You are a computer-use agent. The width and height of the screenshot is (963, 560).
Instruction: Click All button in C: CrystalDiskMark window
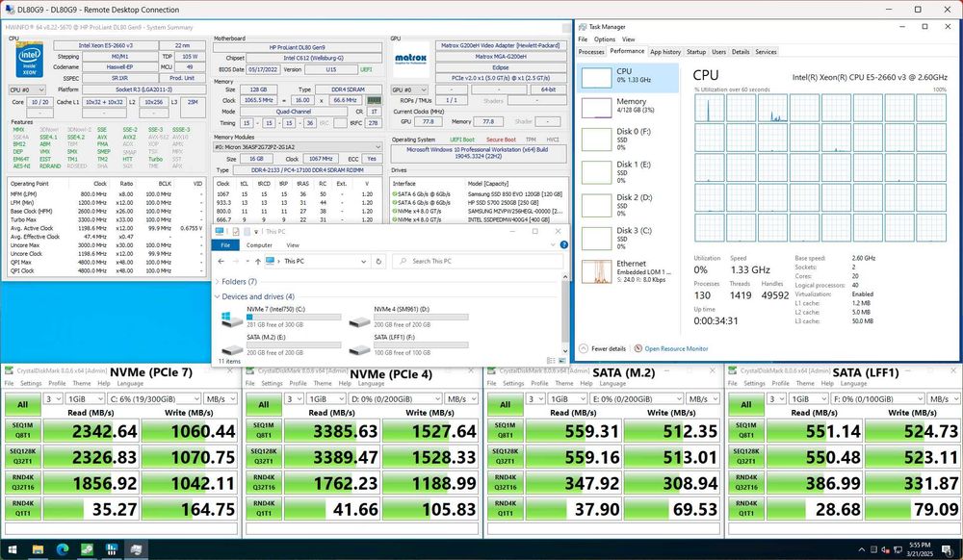[x=23, y=404]
